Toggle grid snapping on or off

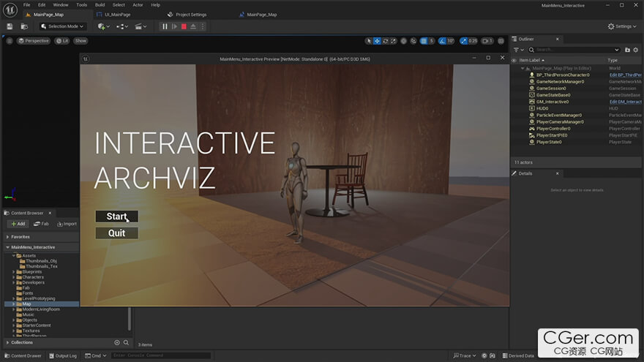tap(424, 41)
